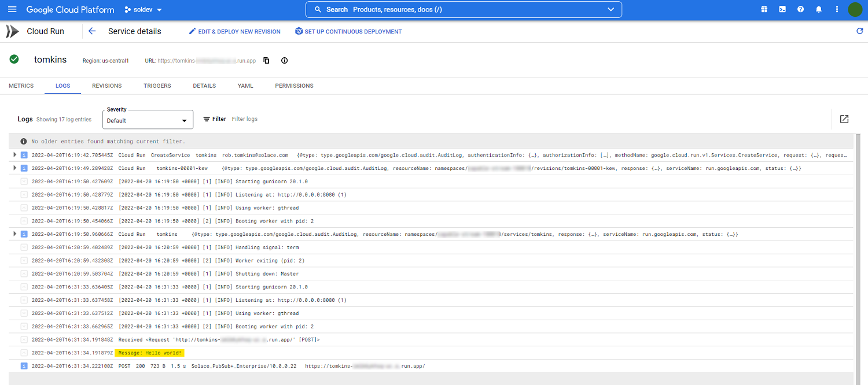Click Set Up Continuous Deployment

(x=348, y=32)
